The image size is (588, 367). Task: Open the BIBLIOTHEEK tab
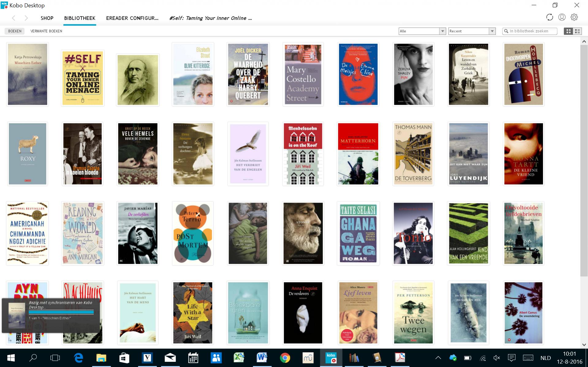(x=80, y=18)
